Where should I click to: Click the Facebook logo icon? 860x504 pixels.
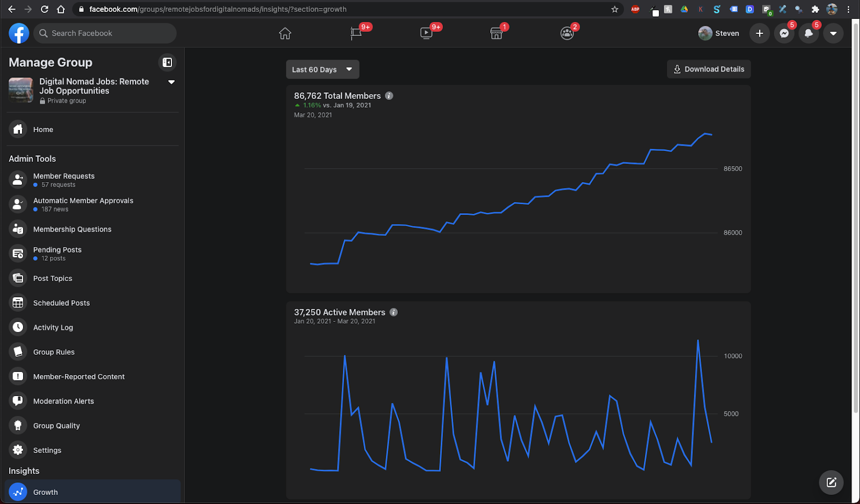tap(19, 33)
